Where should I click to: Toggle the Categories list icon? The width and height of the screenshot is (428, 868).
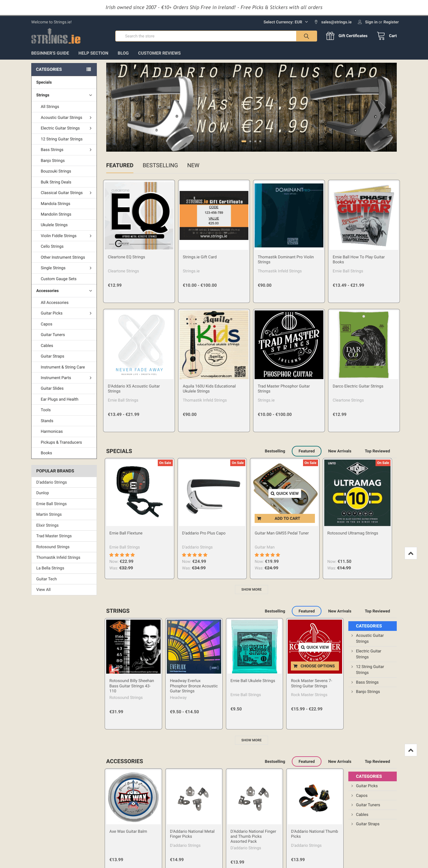point(89,69)
